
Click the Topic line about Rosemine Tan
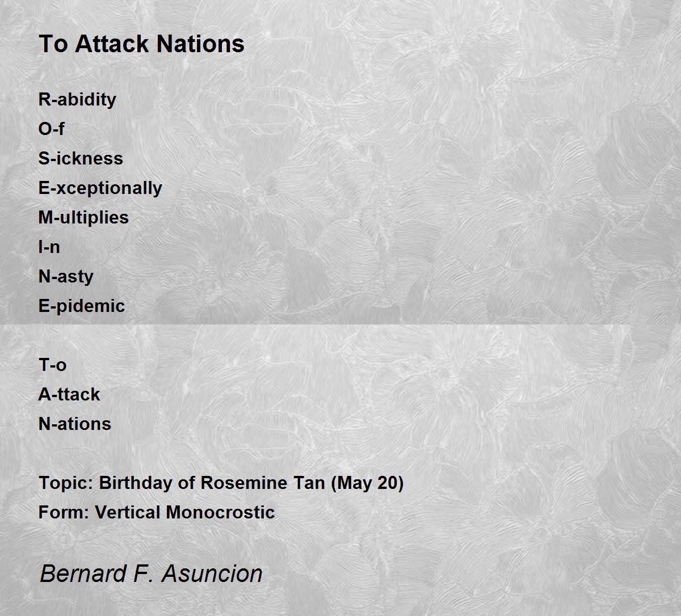(x=221, y=483)
